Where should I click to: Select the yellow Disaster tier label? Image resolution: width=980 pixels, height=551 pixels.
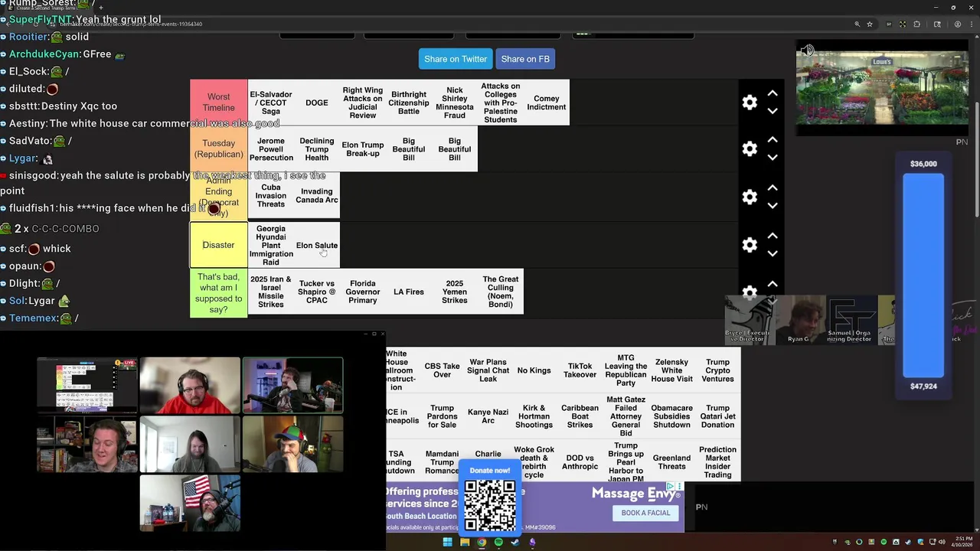(x=218, y=245)
